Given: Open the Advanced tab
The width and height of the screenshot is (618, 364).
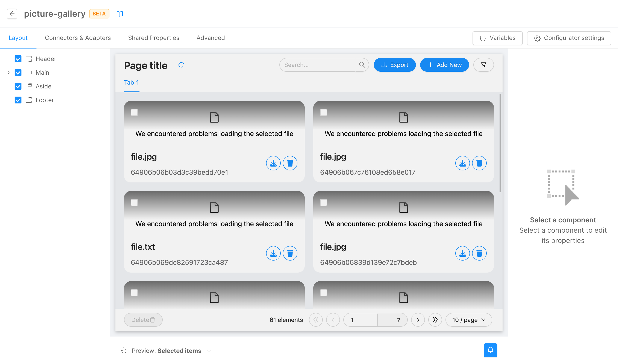Looking at the screenshot, I should [211, 38].
